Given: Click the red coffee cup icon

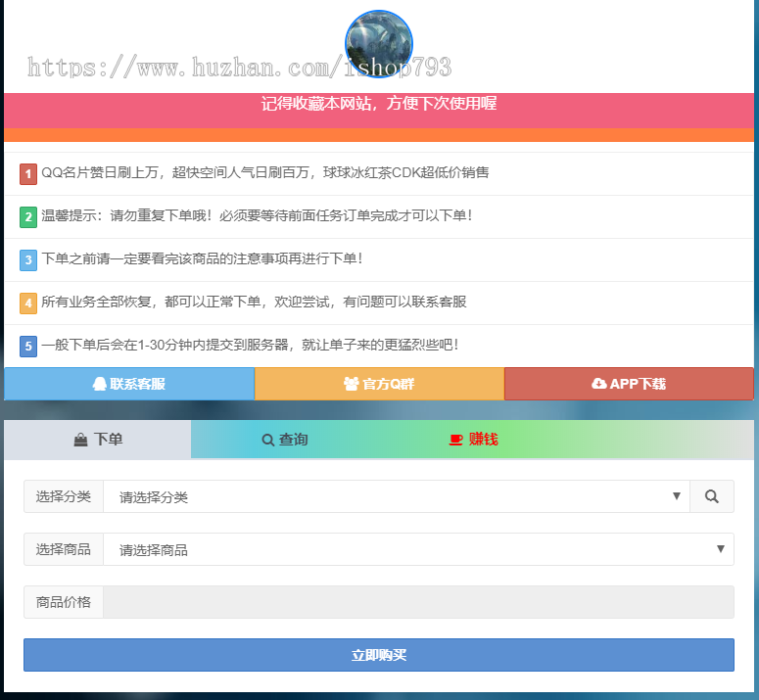Looking at the screenshot, I should point(455,440).
